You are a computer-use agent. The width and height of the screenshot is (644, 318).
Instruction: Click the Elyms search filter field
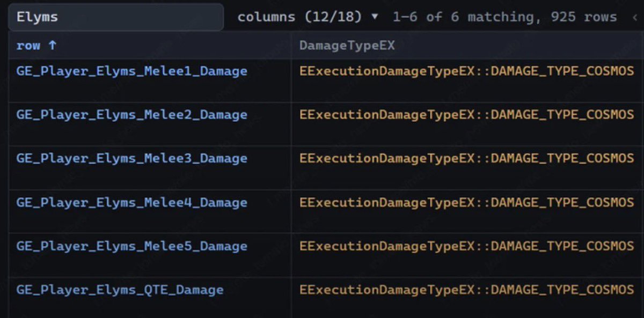point(116,17)
